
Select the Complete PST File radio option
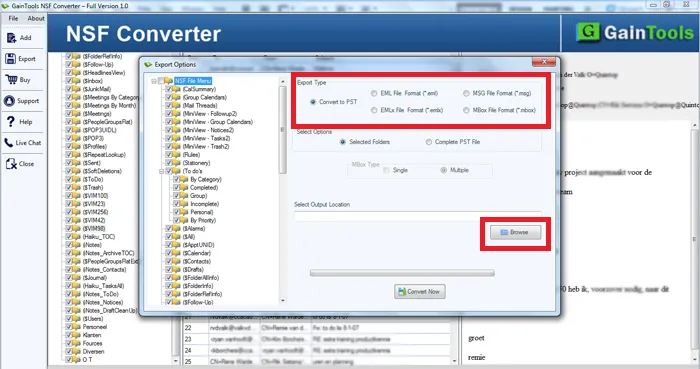[429, 142]
